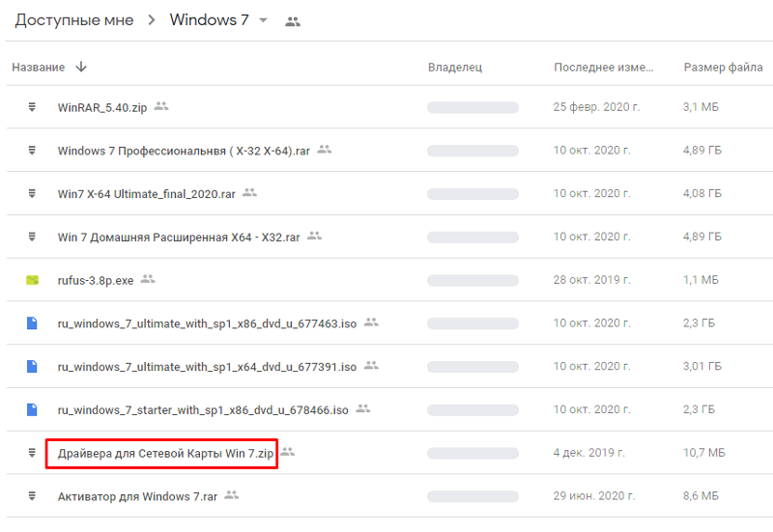Select Win7 X-64 Ultimate_final_2020.rar file
The image size is (773, 532).
click(x=147, y=194)
